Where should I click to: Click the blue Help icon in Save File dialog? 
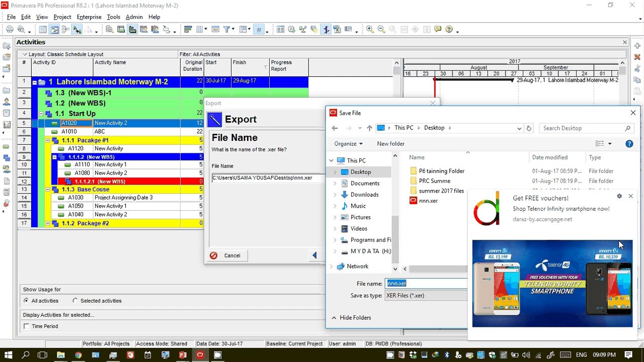[x=629, y=144]
